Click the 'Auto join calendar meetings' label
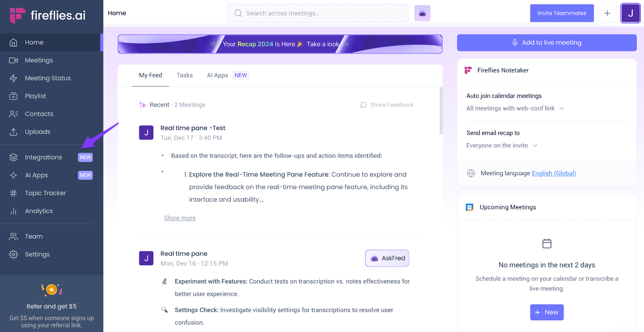Viewport: 644px width, 332px height. coord(504,96)
